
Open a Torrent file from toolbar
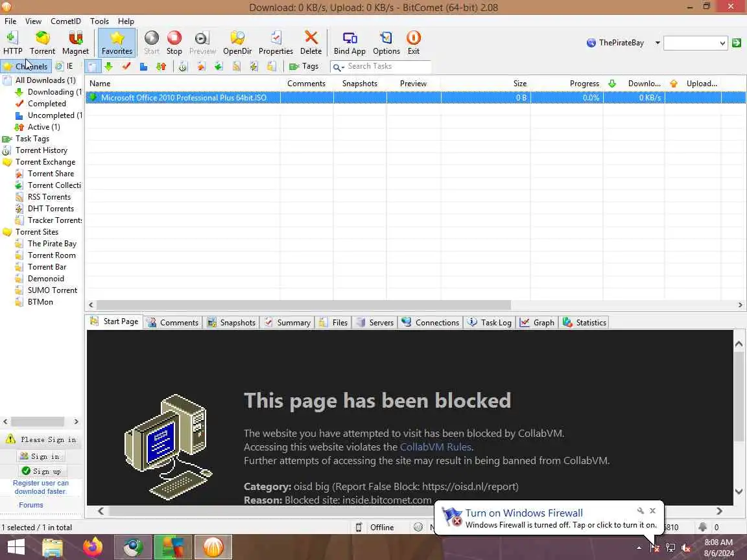point(42,43)
